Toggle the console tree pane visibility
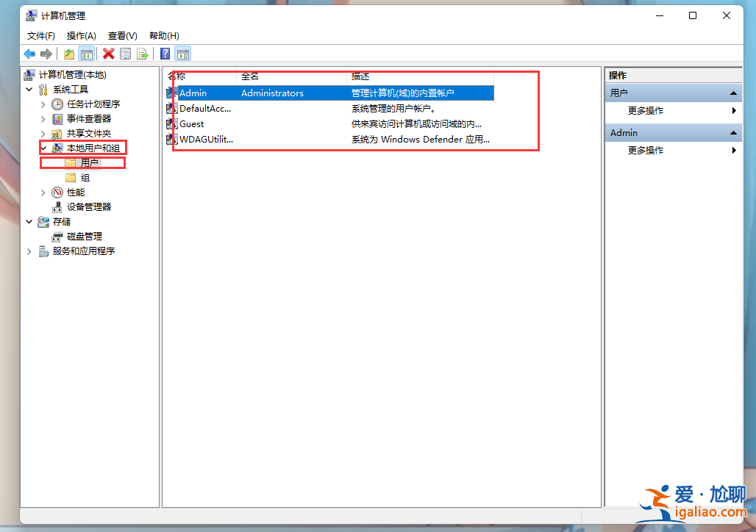The height and width of the screenshot is (532, 756). [x=86, y=53]
